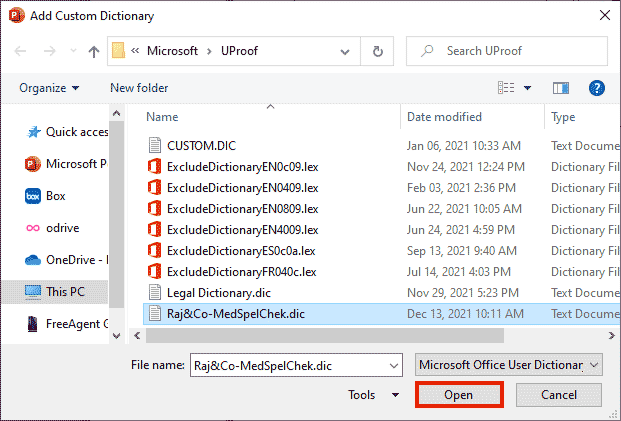Select ExcludeDictionaryFR040c.lex file
Image resolution: width=621 pixels, height=421 pixels.
[x=242, y=272]
